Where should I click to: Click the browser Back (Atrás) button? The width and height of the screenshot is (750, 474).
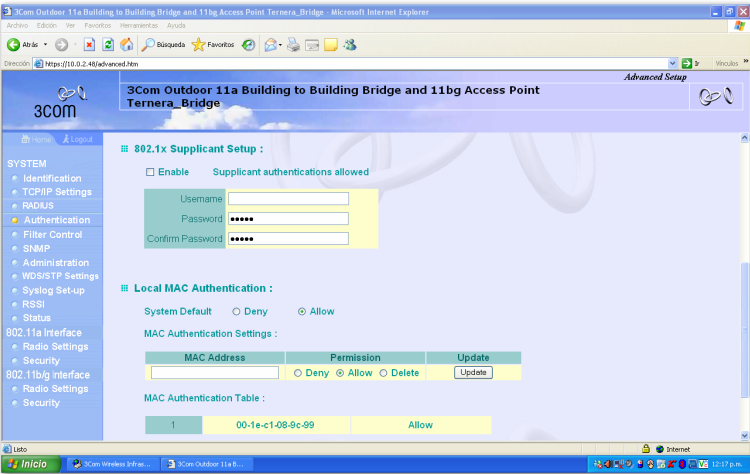point(23,44)
